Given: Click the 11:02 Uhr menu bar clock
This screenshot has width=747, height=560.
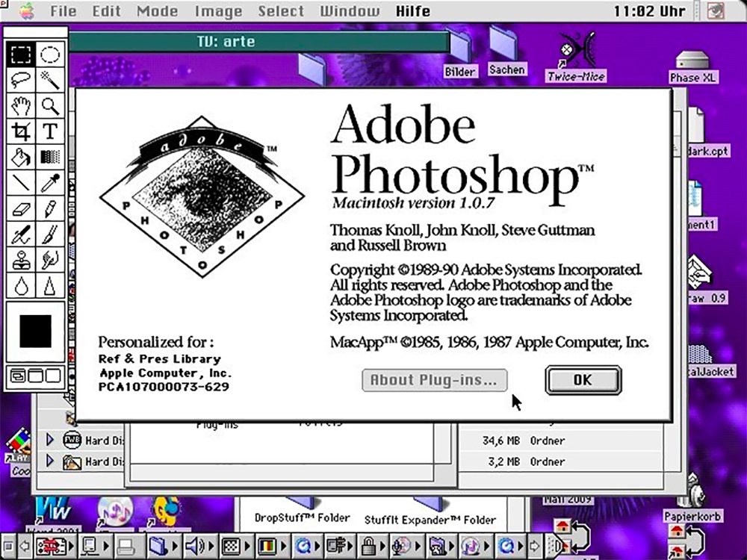Looking at the screenshot, I should tap(649, 10).
